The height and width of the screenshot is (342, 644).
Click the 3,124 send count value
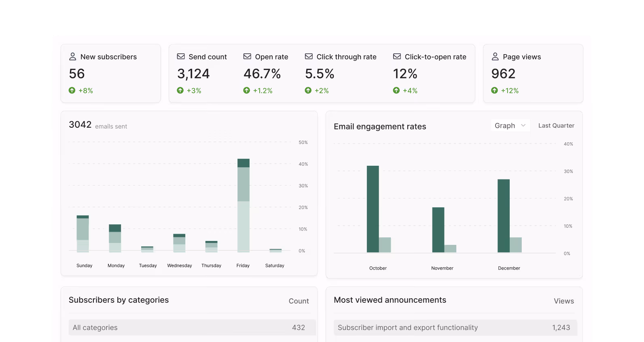pos(193,74)
